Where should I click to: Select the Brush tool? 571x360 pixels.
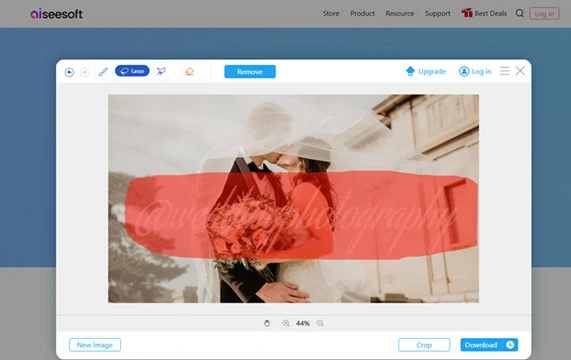point(103,72)
